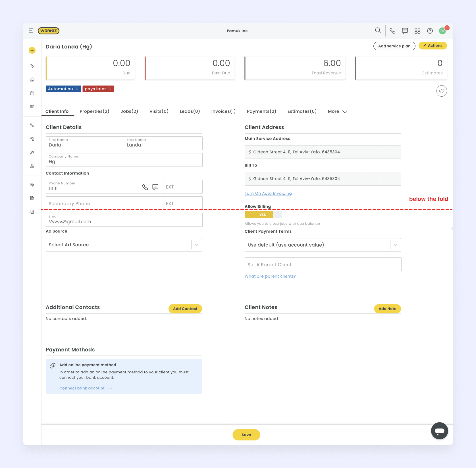
Task: Click the Total Revenue 6.00 summary card
Action: coord(295,68)
